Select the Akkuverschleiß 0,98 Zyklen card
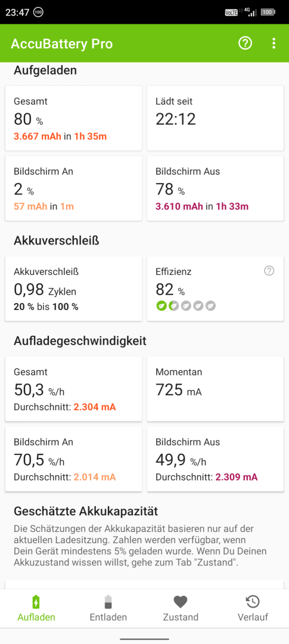The image size is (289, 644). coord(73,289)
